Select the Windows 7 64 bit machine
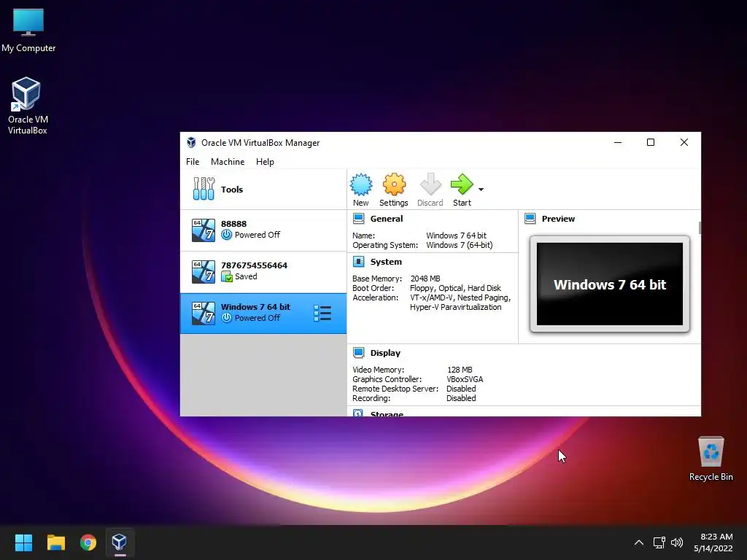Screen dimensions: 747x560 coord(263,314)
